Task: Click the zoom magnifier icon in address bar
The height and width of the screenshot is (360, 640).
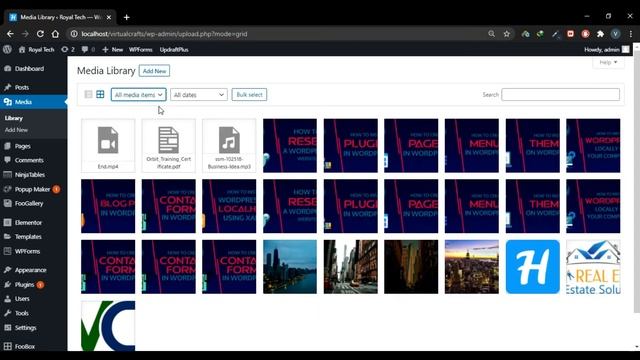Action: coord(491,34)
